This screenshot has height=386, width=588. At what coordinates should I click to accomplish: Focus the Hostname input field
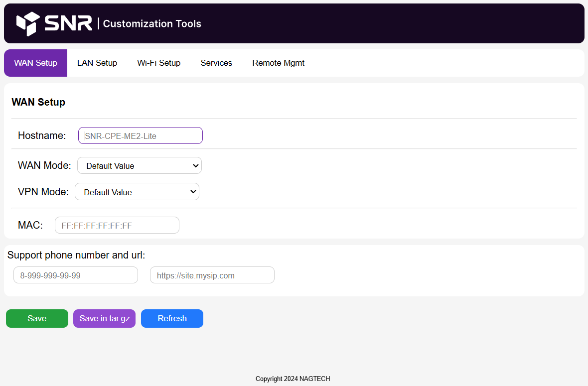point(140,135)
